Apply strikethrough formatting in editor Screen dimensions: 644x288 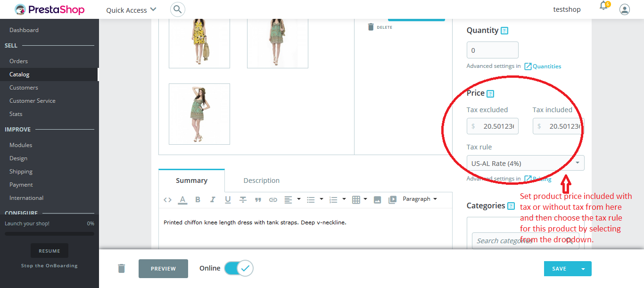[243, 200]
